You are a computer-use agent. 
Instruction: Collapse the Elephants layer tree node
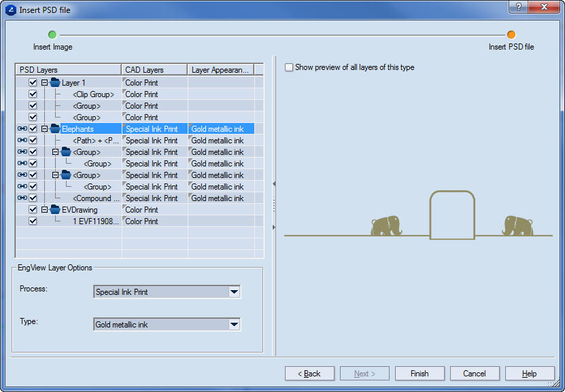[x=44, y=129]
